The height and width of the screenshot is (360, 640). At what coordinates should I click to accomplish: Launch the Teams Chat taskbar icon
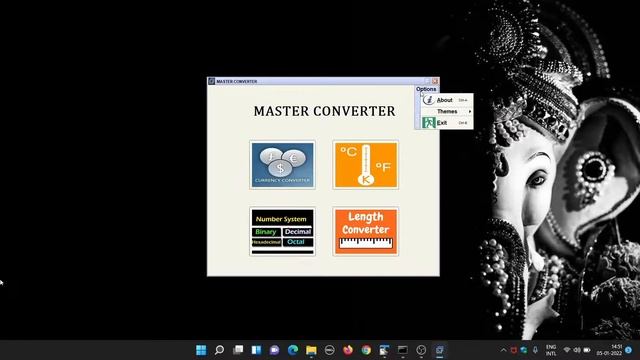(x=275, y=350)
